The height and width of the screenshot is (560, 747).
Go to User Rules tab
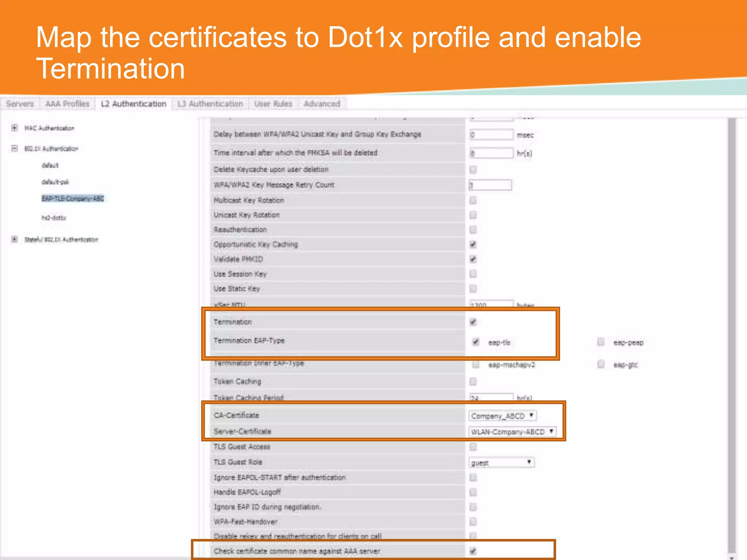click(273, 104)
